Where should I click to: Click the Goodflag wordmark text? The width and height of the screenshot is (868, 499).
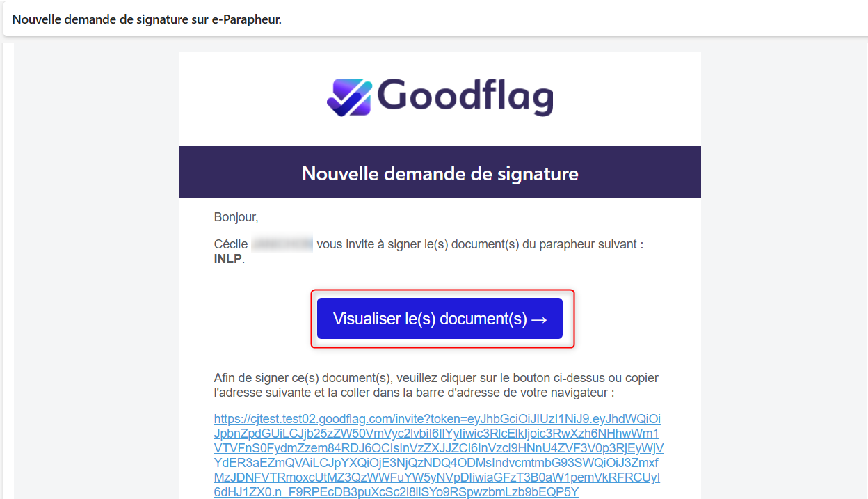click(466, 96)
